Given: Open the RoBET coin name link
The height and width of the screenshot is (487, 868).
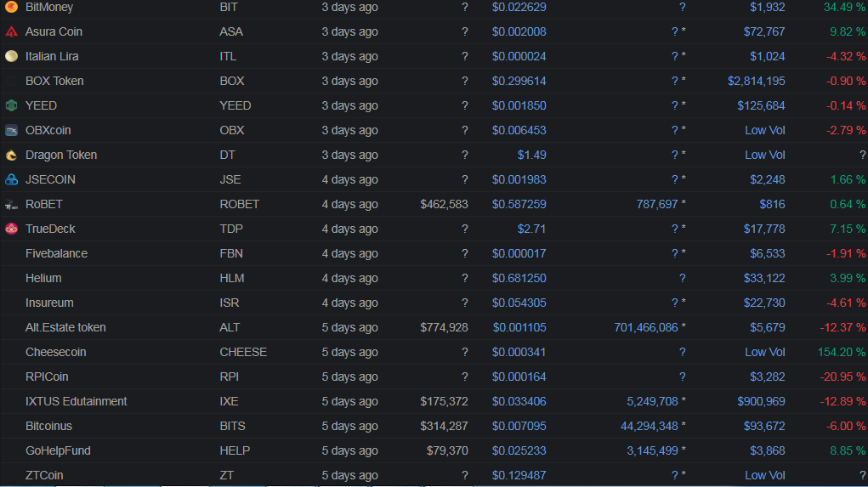Looking at the screenshot, I should coord(43,204).
